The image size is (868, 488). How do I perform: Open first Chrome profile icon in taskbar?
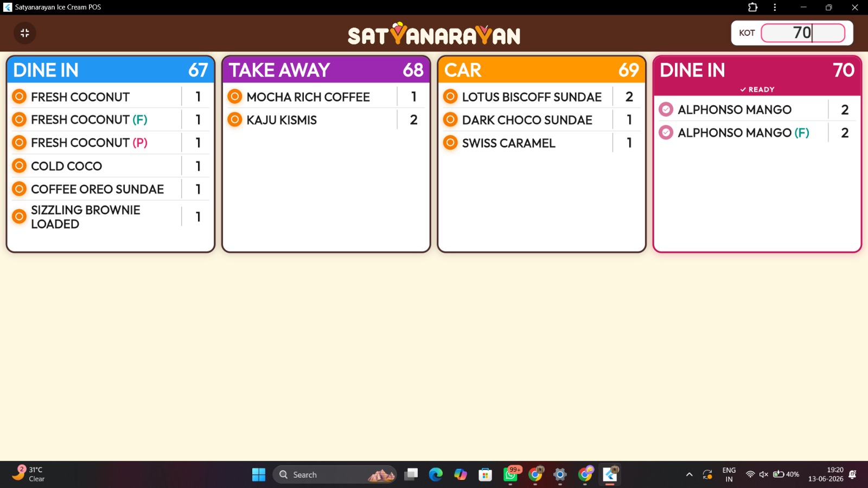click(535, 474)
